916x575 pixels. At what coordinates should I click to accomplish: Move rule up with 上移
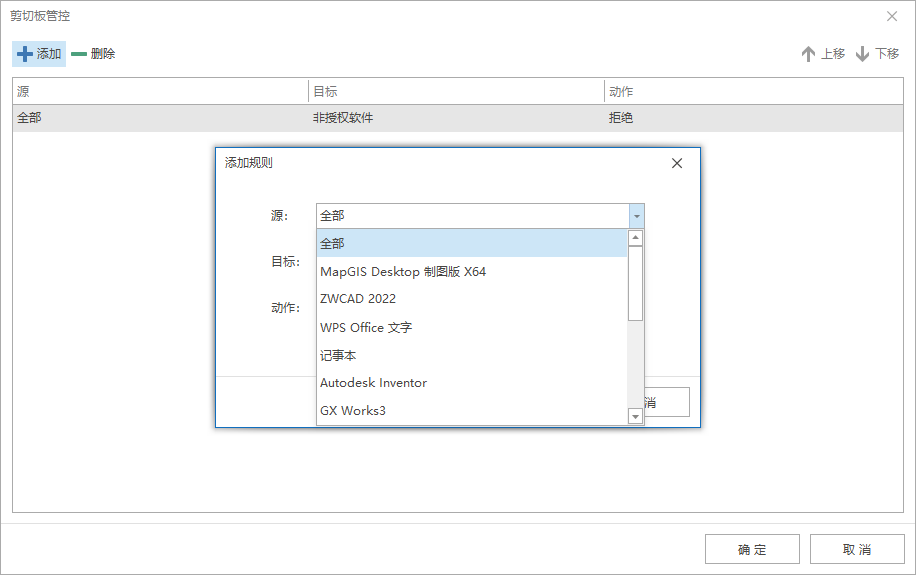(823, 54)
